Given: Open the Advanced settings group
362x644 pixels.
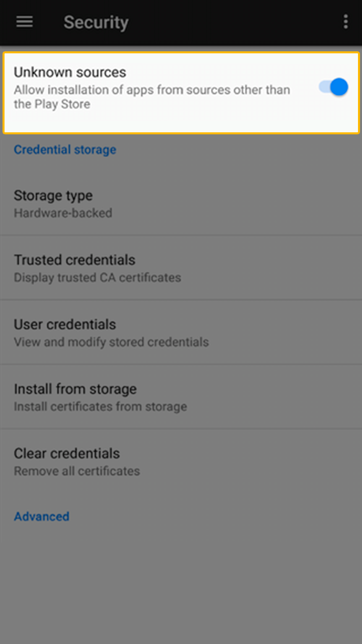Looking at the screenshot, I should click(x=42, y=516).
